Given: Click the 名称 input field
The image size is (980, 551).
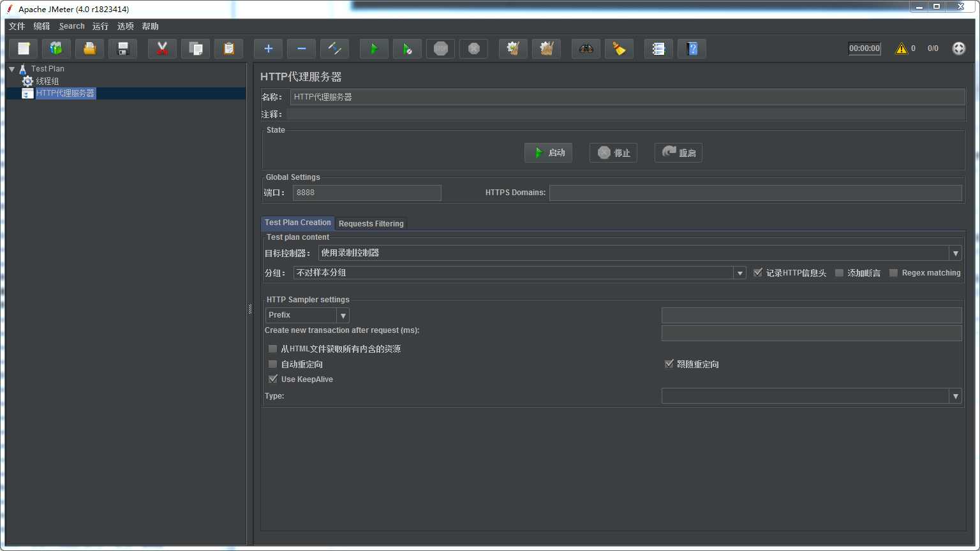Looking at the screenshot, I should click(x=627, y=97).
